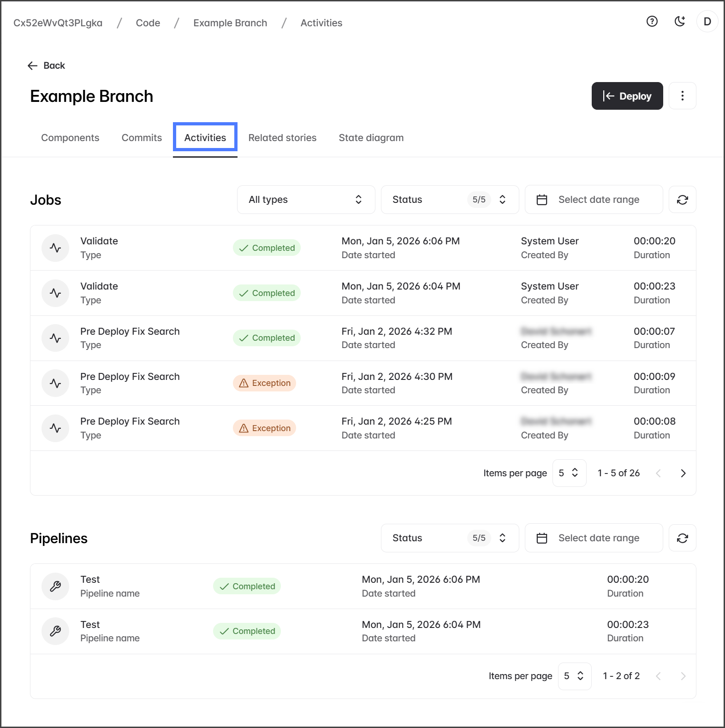Image resolution: width=725 pixels, height=728 pixels.
Task: Change Jobs items per page selector
Action: (569, 473)
